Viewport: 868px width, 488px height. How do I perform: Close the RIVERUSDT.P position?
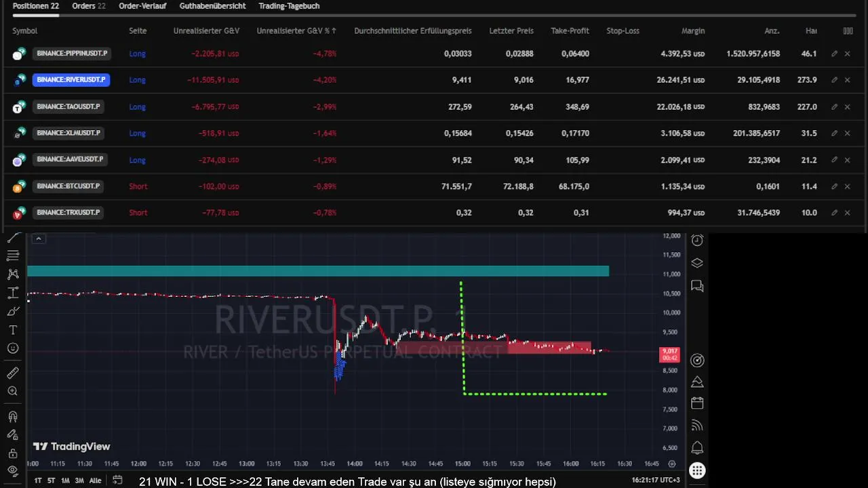point(847,80)
